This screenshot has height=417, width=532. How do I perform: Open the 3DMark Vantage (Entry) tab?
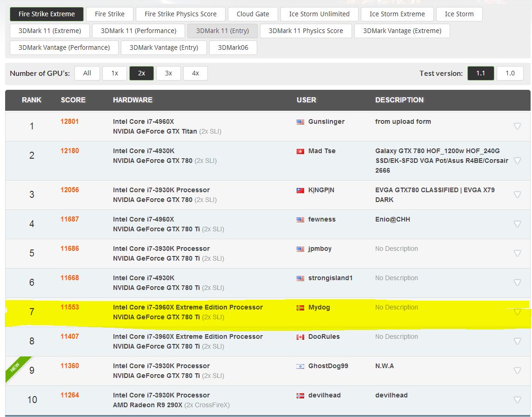click(164, 47)
